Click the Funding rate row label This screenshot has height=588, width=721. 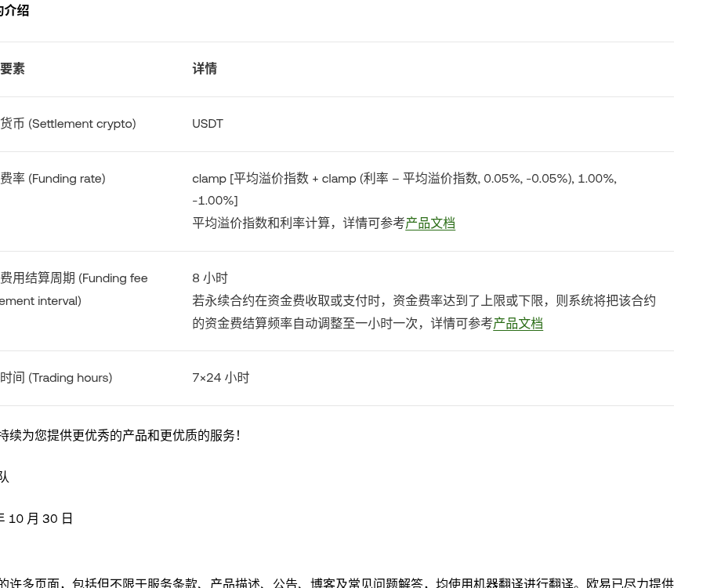coord(53,179)
